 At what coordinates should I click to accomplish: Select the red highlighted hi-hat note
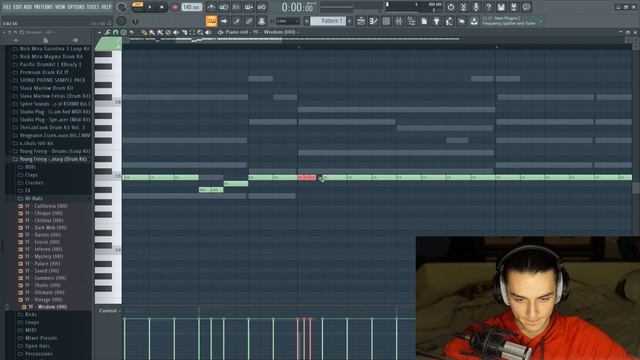coord(307,178)
